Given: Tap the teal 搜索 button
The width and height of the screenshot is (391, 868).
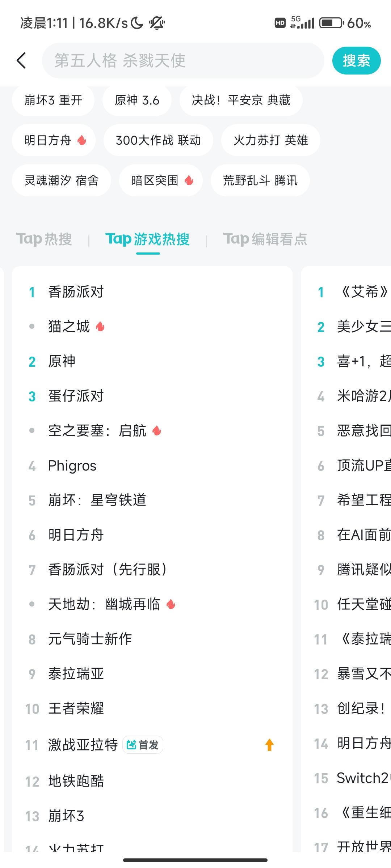Looking at the screenshot, I should [357, 60].
